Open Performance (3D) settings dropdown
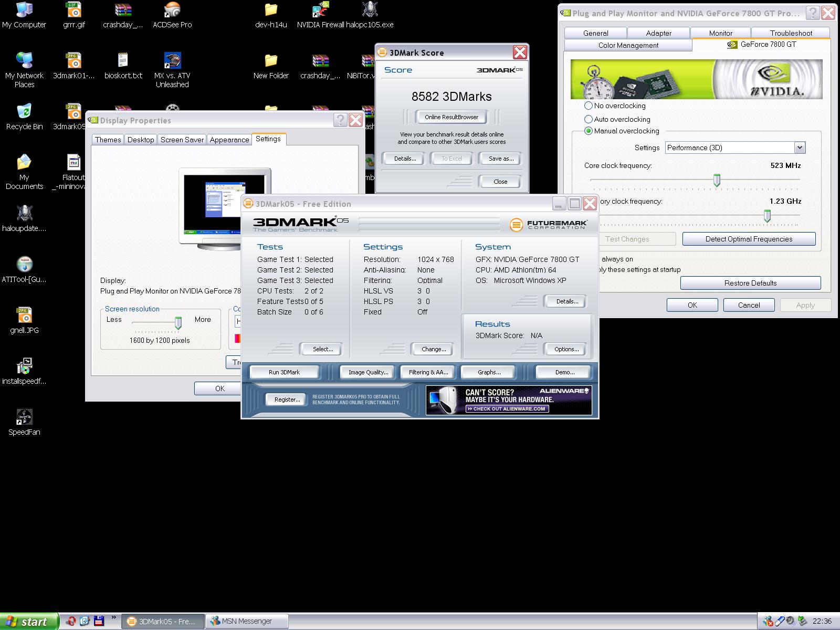 pyautogui.click(x=735, y=148)
